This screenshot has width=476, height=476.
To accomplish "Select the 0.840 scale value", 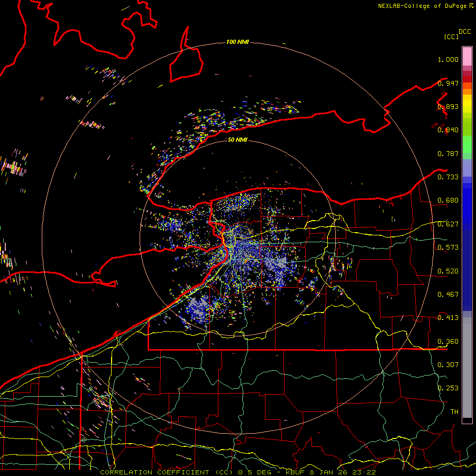I will tap(448, 130).
